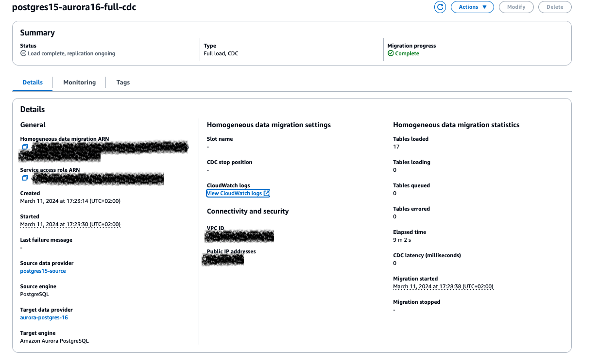This screenshot has height=364, width=599.
Task: Click the CDC stop position label
Action: (230, 162)
